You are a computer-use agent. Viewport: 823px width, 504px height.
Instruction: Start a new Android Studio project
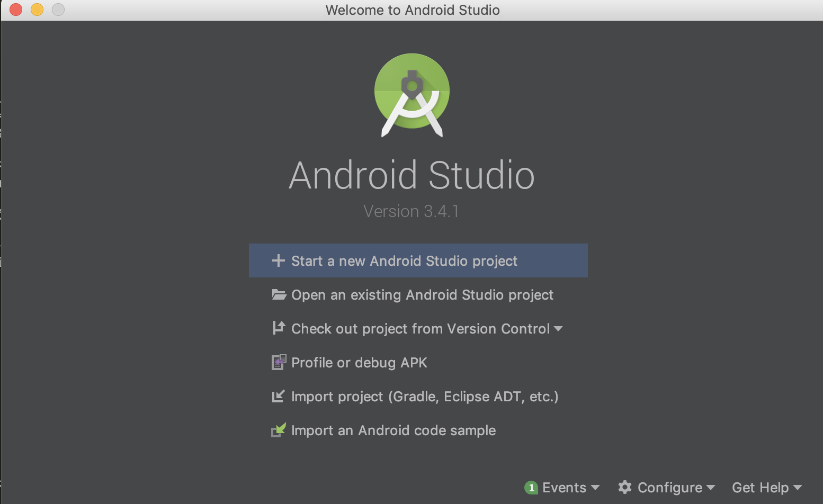pos(418,260)
